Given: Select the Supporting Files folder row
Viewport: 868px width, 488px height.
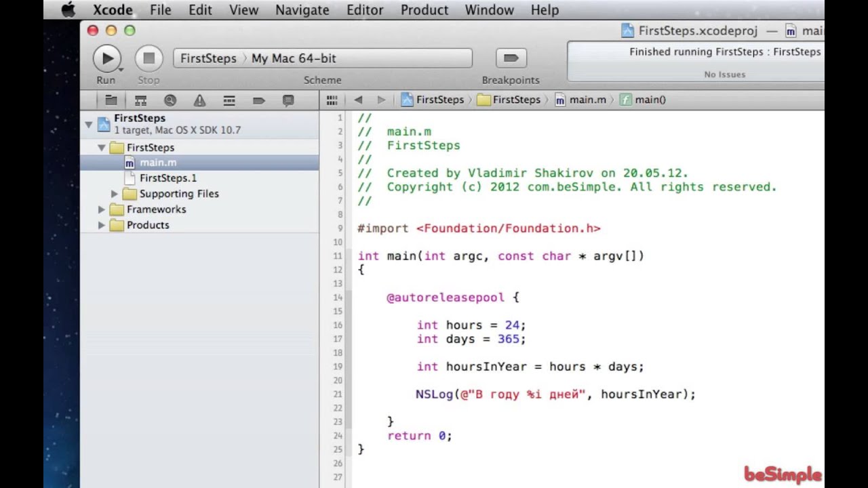Looking at the screenshot, I should point(199,194).
